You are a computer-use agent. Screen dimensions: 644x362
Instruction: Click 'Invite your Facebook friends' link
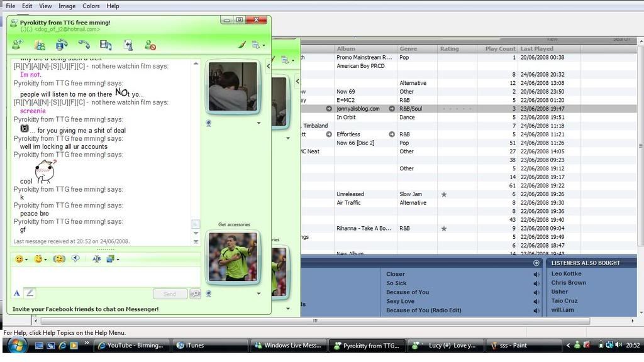pos(86,309)
